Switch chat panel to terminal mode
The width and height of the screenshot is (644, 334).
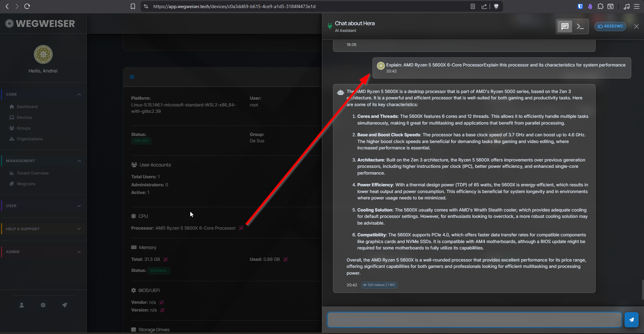(580, 27)
